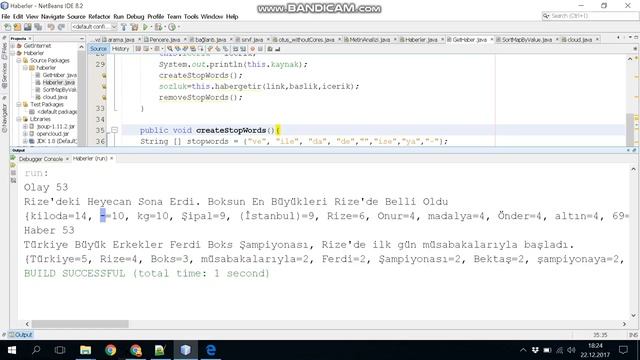Open Google Chrome from the taskbar
Image resolution: width=640 pixels, height=360 pixels.
[110, 350]
